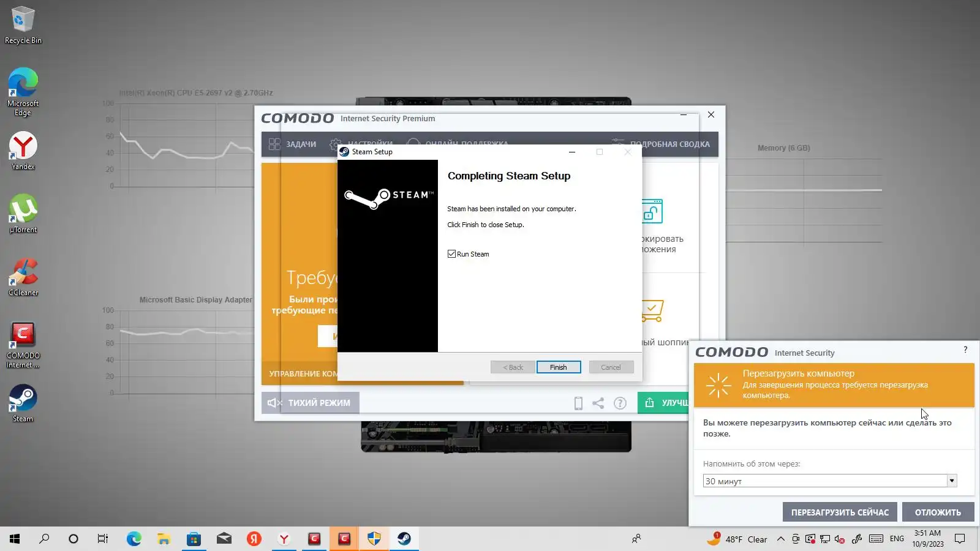Viewport: 980px width, 551px height.
Task: Click the green УЛУЧШИТЬ upgrade button
Action: tap(663, 403)
